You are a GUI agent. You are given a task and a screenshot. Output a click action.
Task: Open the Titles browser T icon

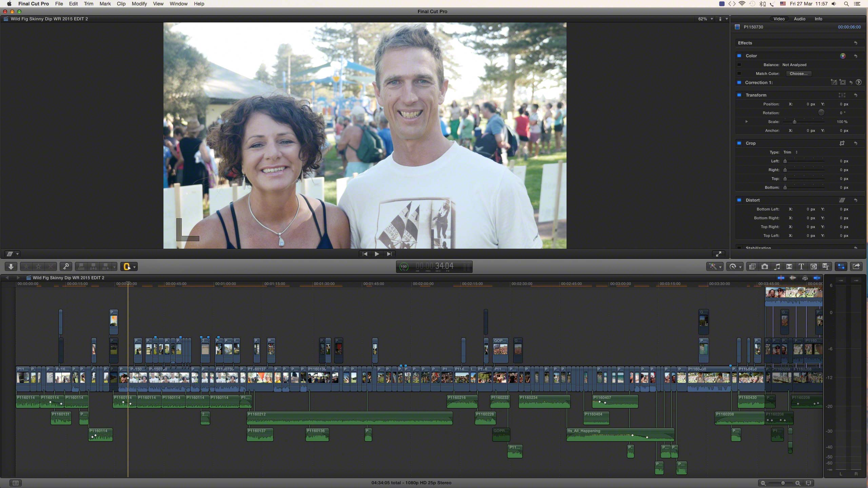(801, 267)
